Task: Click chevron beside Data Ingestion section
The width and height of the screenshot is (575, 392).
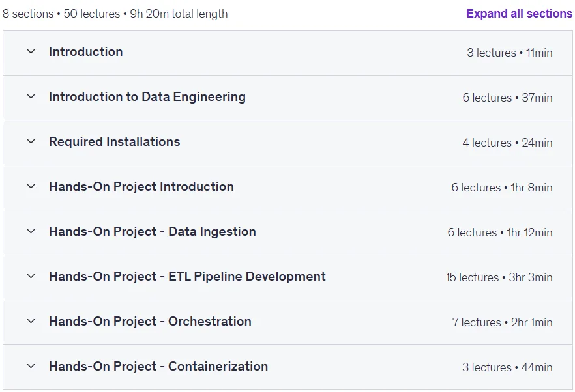Action: [x=31, y=232]
